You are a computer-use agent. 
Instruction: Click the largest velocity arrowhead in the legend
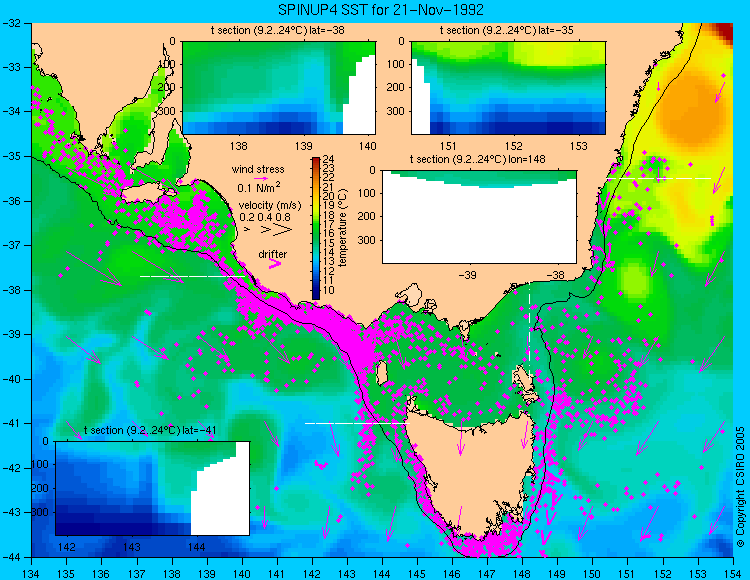[282, 230]
